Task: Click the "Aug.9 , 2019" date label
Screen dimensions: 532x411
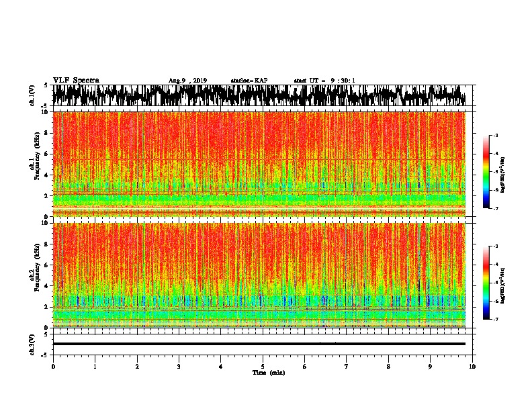Action: [187, 81]
